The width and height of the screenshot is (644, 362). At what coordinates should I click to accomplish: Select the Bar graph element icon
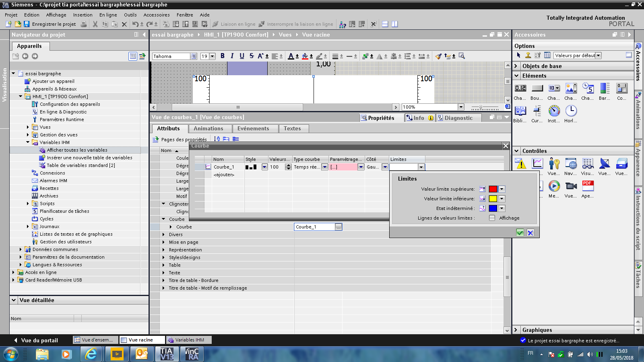pos(605,88)
